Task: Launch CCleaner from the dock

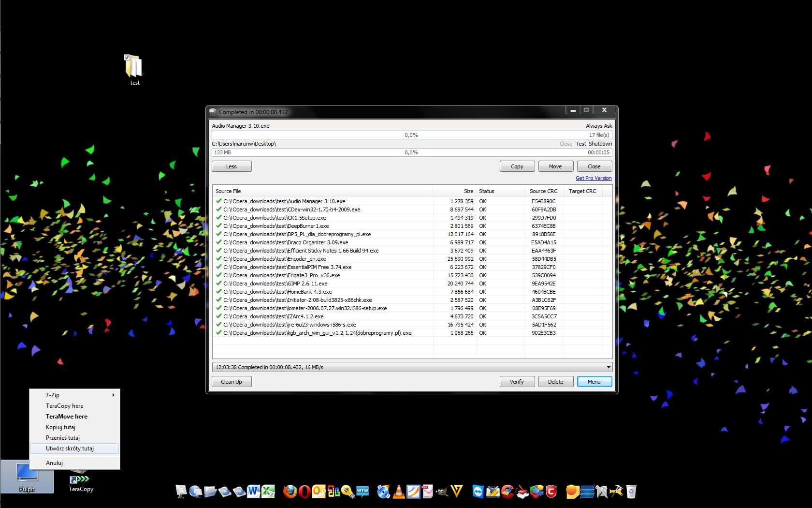Action: tap(507, 492)
